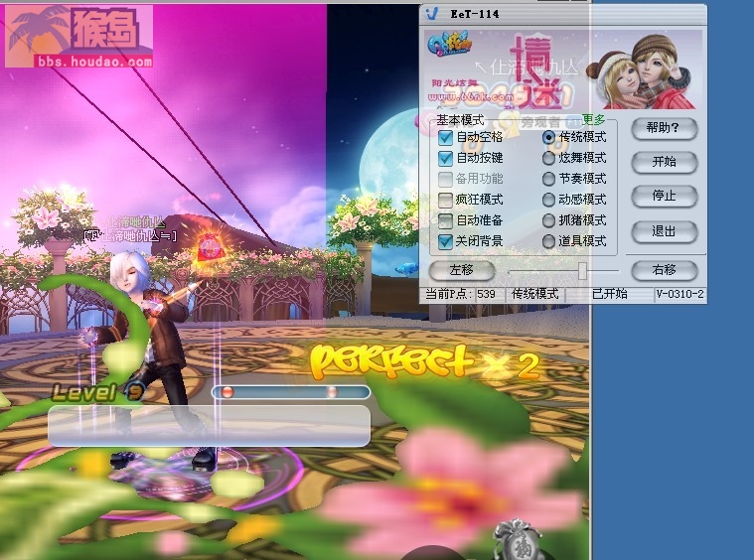The width and height of the screenshot is (754, 560).
Task: Click the red ball on the rhythm bar
Action: 227,392
